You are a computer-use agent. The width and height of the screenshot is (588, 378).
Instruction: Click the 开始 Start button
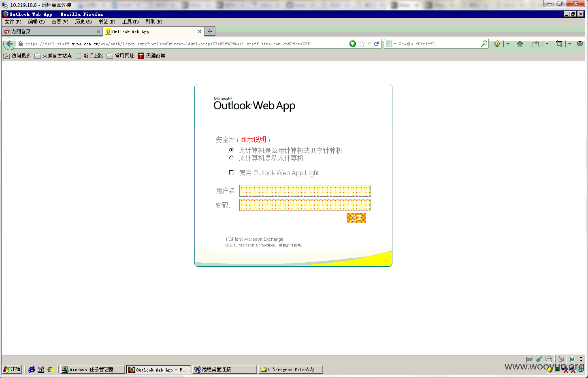click(x=12, y=369)
